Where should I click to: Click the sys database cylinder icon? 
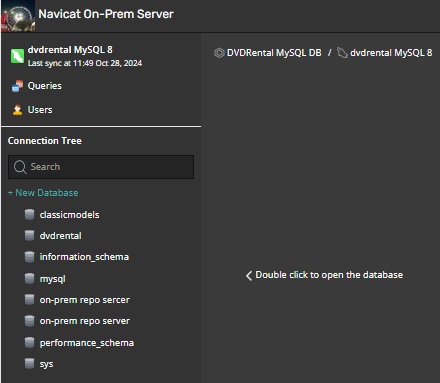coord(29,363)
